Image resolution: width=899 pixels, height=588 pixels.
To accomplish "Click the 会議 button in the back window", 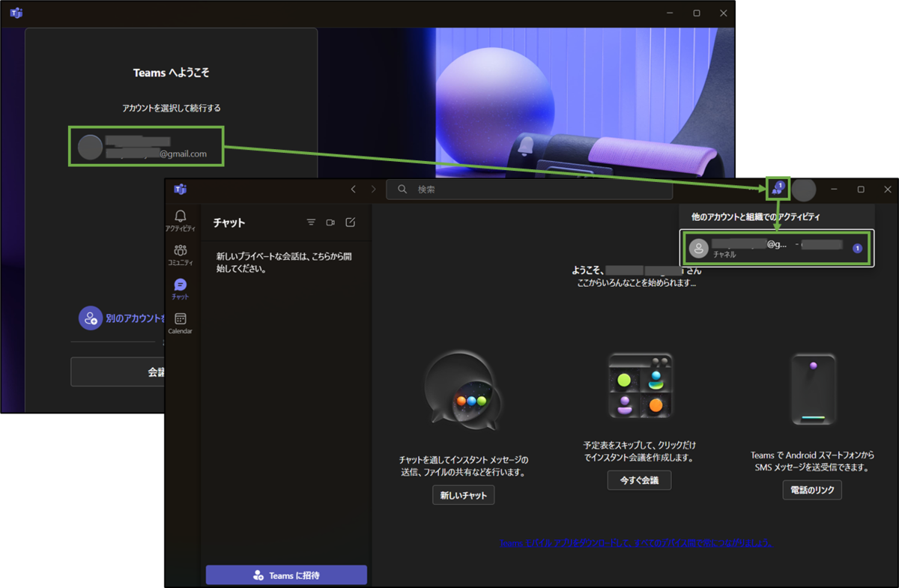I will 118,372.
